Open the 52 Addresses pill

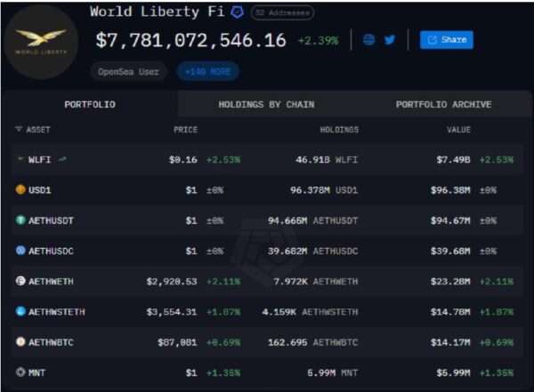point(282,13)
